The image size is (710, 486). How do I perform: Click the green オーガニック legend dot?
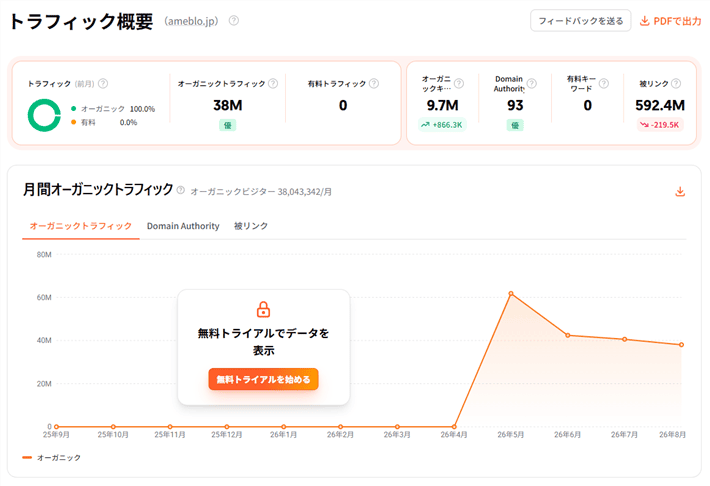tap(73, 109)
